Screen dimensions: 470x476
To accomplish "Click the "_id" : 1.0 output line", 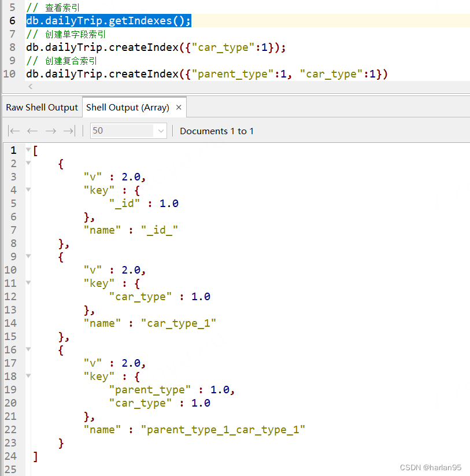I will [144, 204].
